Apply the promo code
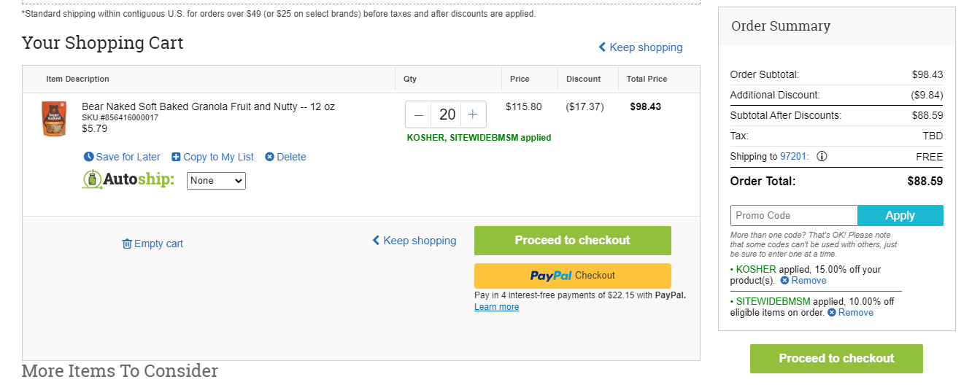The height and width of the screenshot is (385, 980). click(900, 216)
